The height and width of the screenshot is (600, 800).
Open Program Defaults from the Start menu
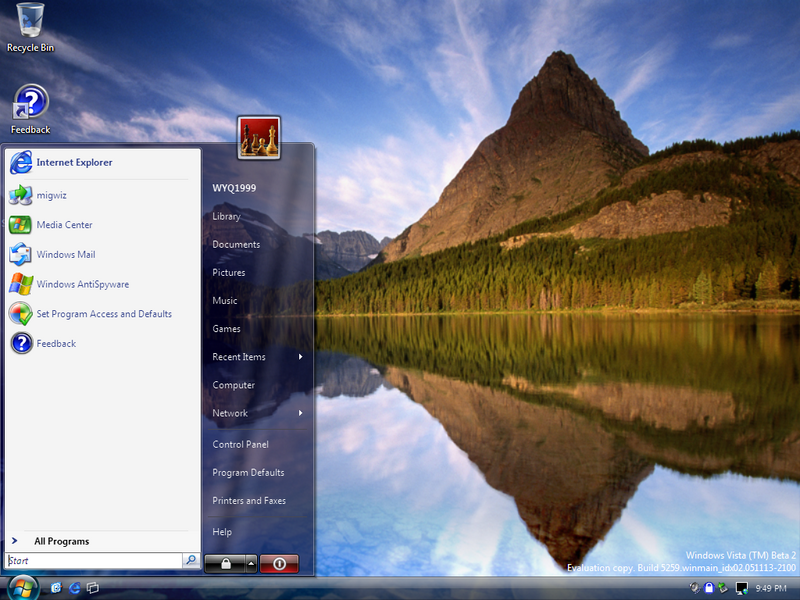pyautogui.click(x=248, y=472)
